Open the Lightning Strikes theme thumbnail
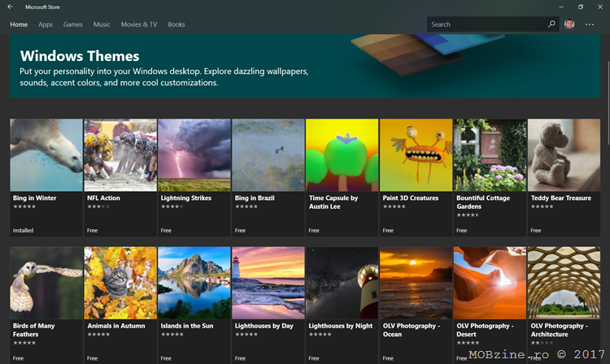 [x=194, y=155]
